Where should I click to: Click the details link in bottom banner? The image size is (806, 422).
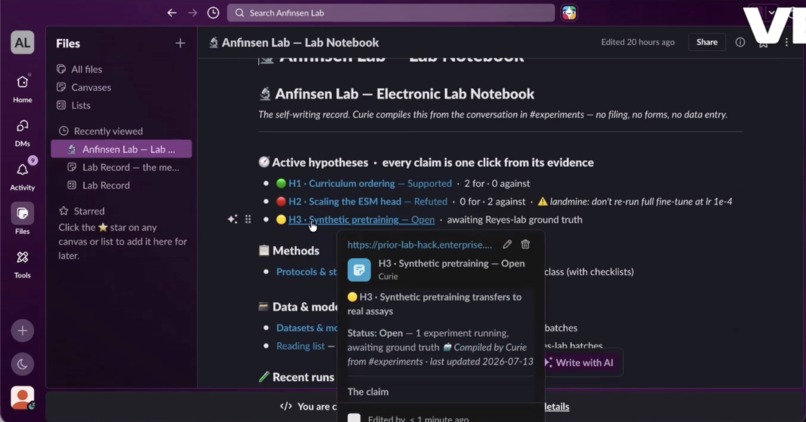point(556,407)
